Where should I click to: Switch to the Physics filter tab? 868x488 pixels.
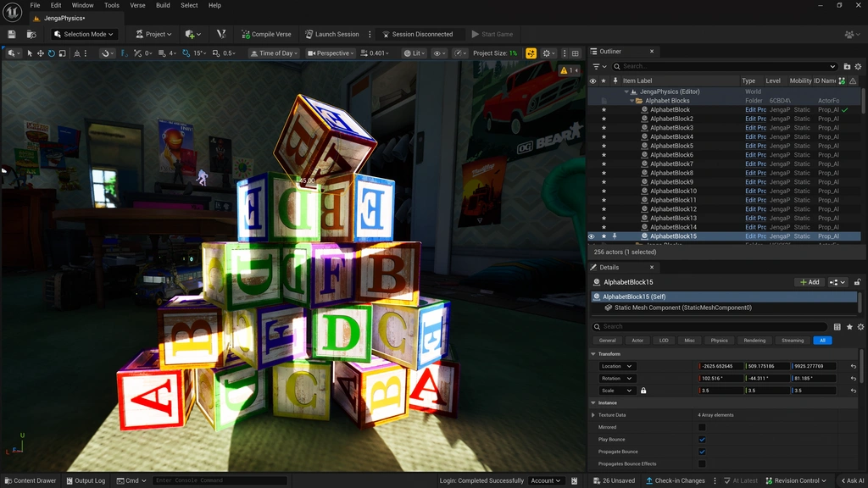pos(719,341)
